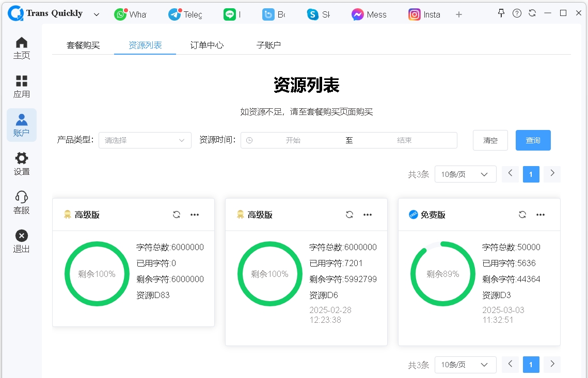Refresh the 免费版 resource card
This screenshot has height=378, width=588.
tap(522, 215)
